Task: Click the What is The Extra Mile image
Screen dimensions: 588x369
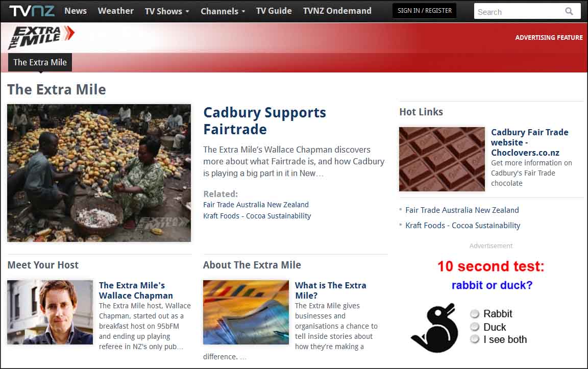Action: [246, 312]
